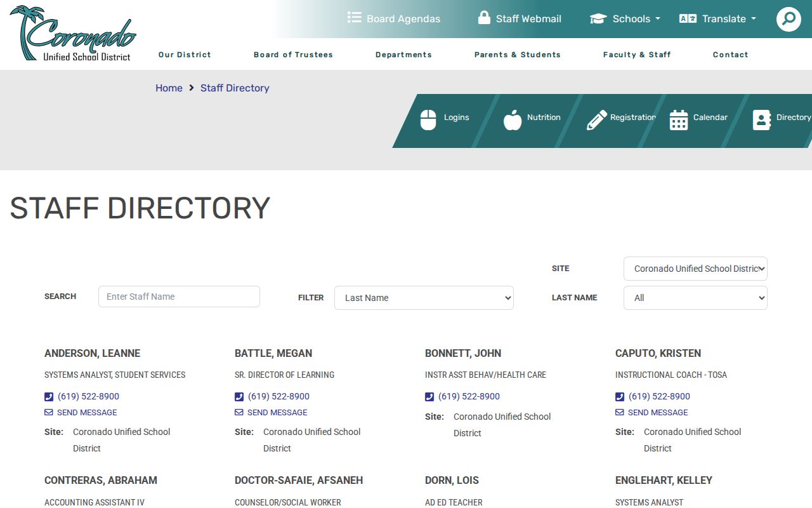Viewport: 812px width, 508px height.
Task: Select the name ANDERSON, LEANNE
Action: click(x=92, y=353)
